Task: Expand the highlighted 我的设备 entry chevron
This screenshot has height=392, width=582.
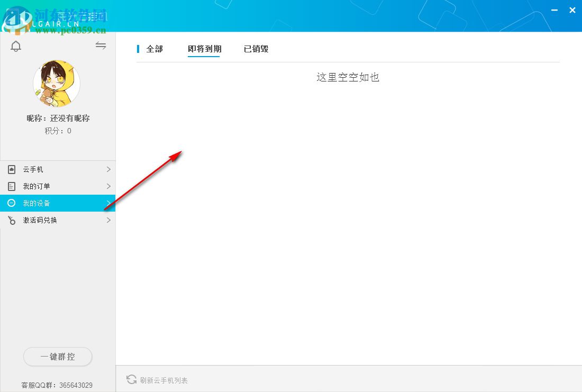Action: (x=108, y=203)
